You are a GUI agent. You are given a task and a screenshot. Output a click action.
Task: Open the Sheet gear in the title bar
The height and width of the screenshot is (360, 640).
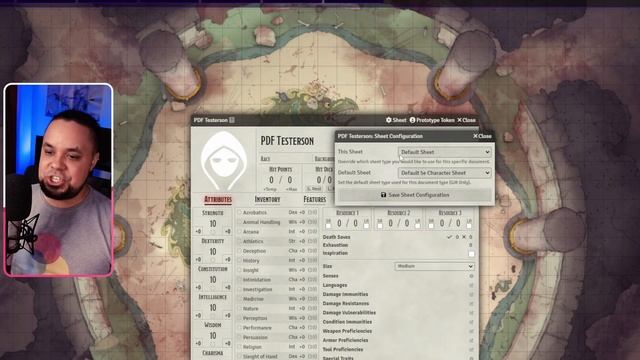(x=396, y=120)
